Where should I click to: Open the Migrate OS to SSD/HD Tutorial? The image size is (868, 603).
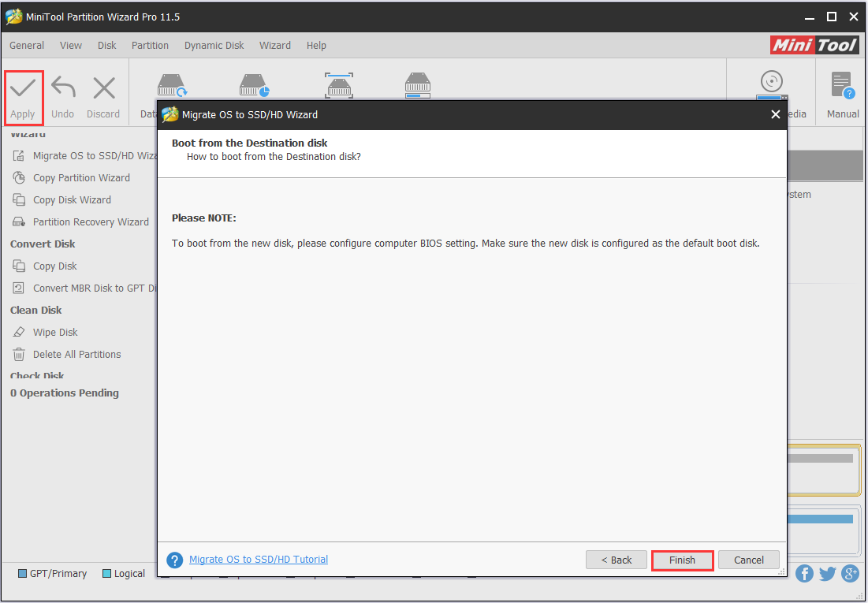click(258, 559)
